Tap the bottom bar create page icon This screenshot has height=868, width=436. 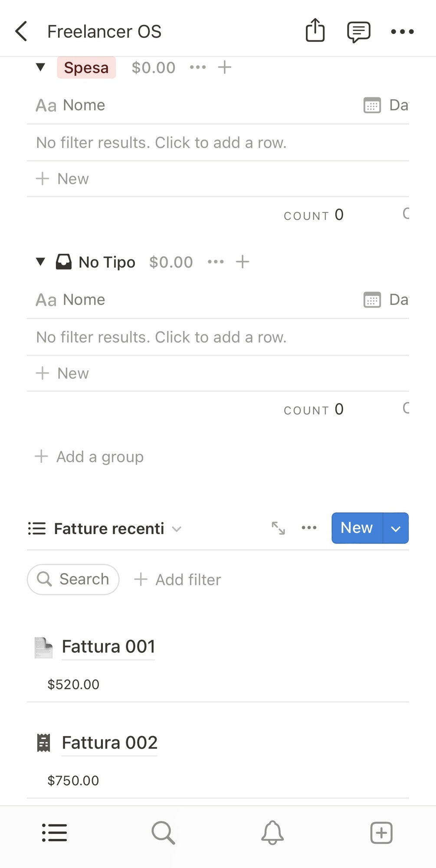pos(381,832)
